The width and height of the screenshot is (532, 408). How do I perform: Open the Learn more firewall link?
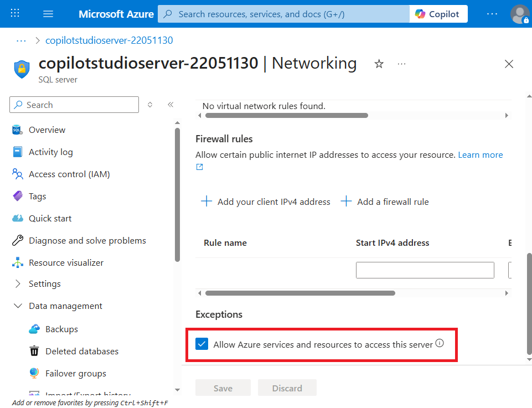480,155
